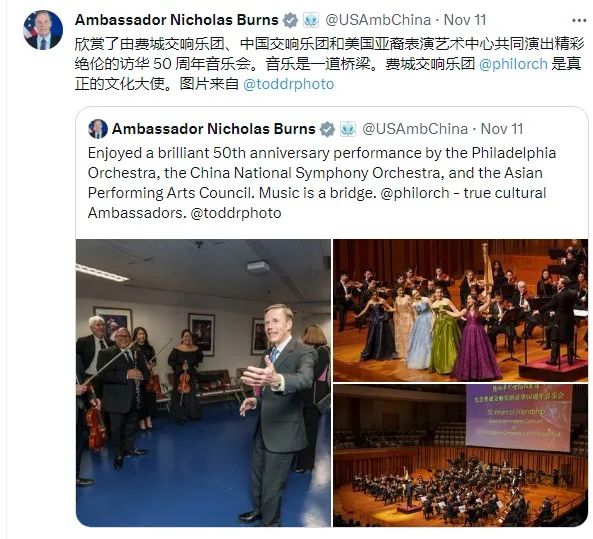Screen dimensions: 593x539
Task: Click the @USAmbChina handle in quoted tweet
Action: tap(415, 129)
